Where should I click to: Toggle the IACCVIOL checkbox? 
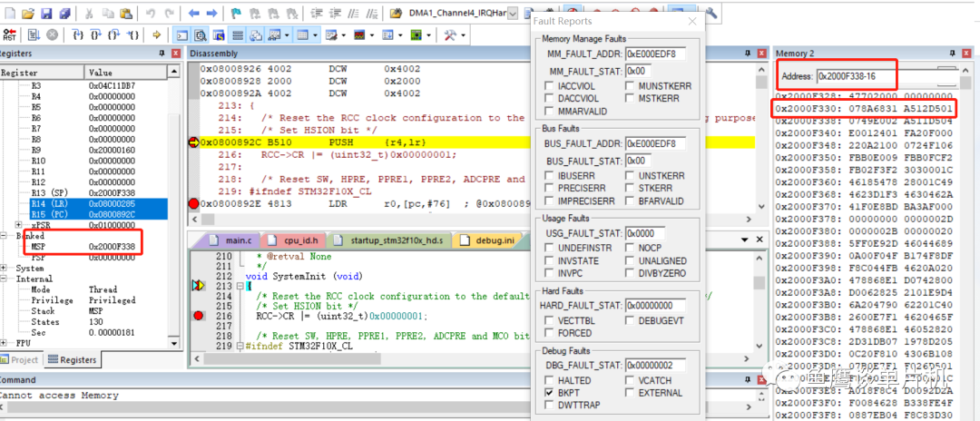click(x=549, y=85)
